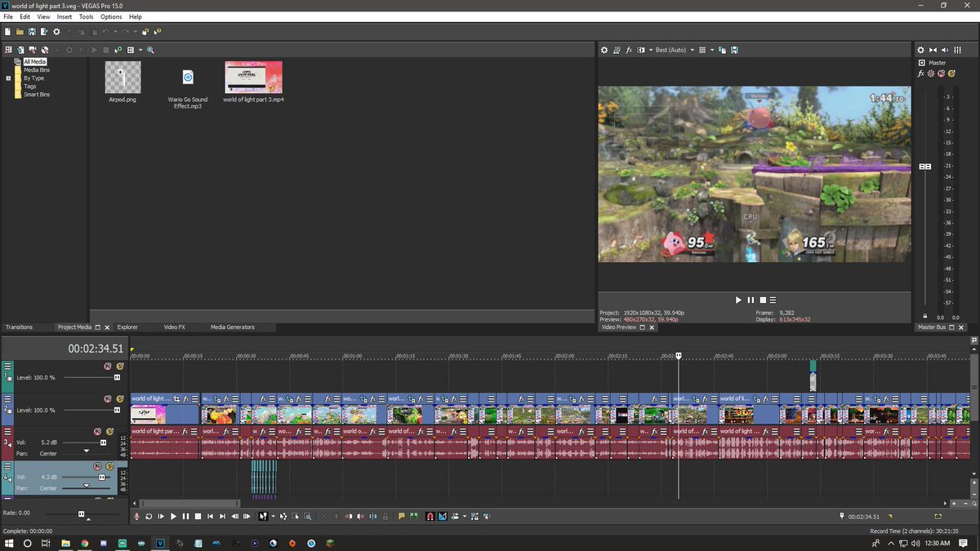Toggle Loop Playback in transport bar
The height and width of the screenshot is (551, 980).
pyautogui.click(x=149, y=516)
